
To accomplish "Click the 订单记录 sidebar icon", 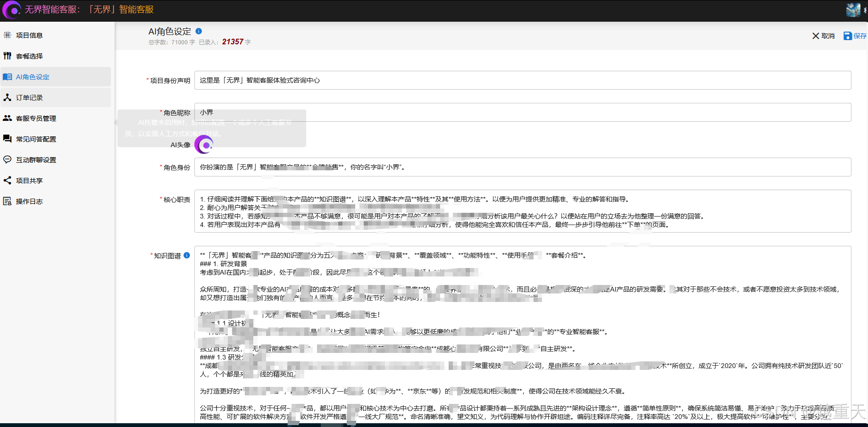I will (8, 97).
